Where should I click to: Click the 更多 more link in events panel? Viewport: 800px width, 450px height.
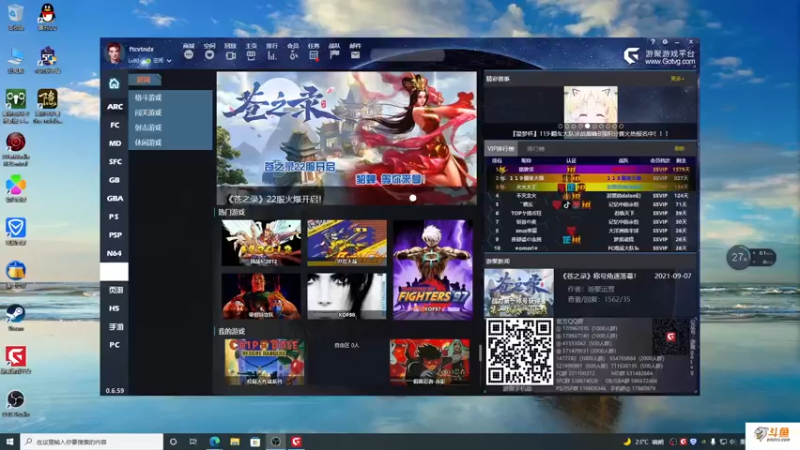pyautogui.click(x=677, y=79)
